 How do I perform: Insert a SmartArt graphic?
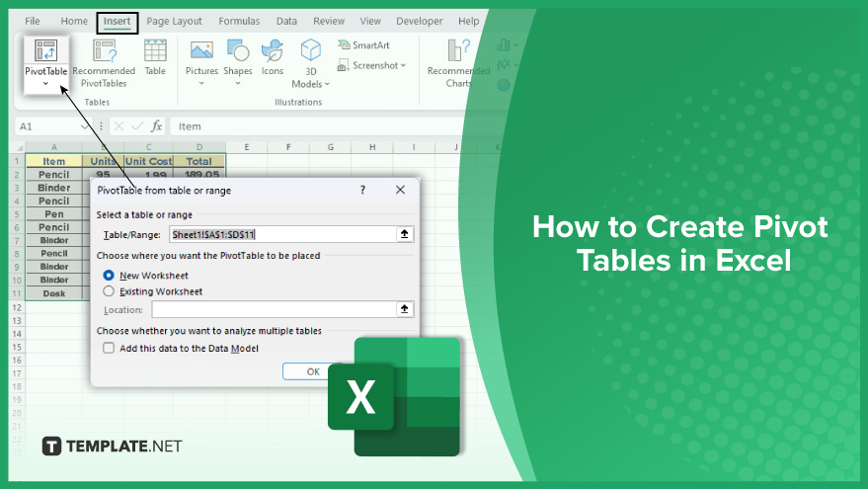pos(363,45)
